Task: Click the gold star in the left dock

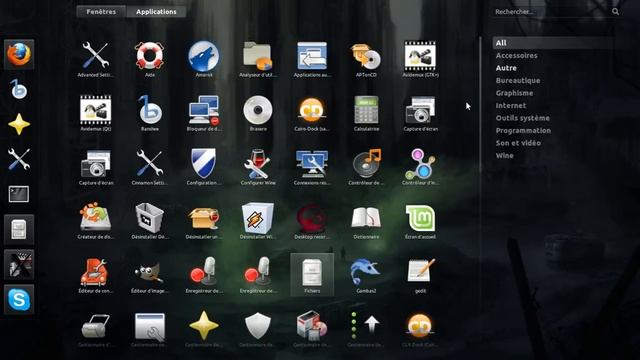Action: coord(19,124)
